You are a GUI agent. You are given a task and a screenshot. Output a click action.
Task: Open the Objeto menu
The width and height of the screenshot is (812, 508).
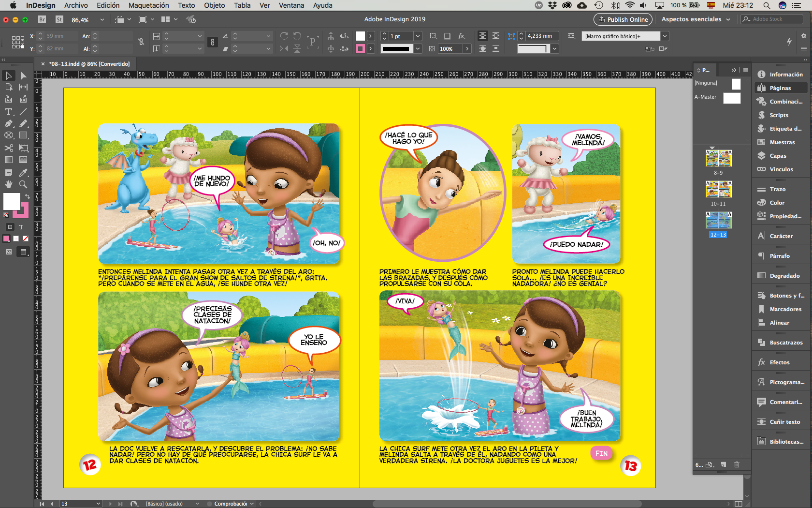coord(214,5)
